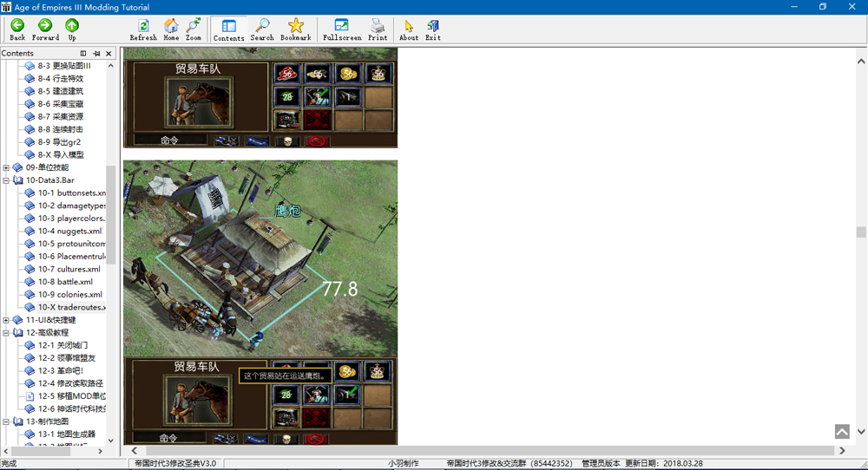Click page vertical scrollbar up arrow
868x470 pixels.
click(861, 62)
